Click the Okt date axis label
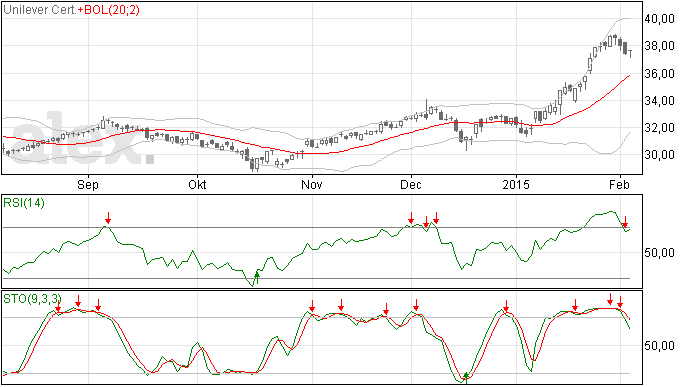Image resolution: width=690 pixels, height=387 pixels. coord(197,184)
